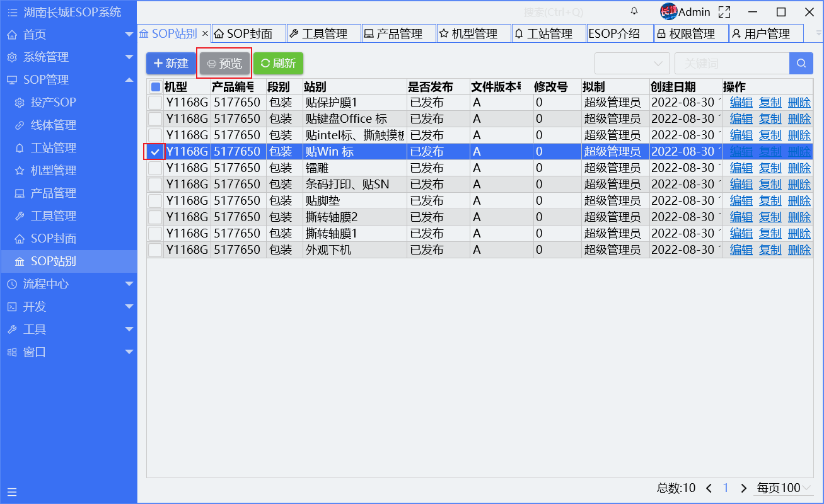Screen dimensions: 824x504
Task: Toggle fullscreen expand icon next to Admin
Action: (724, 11)
